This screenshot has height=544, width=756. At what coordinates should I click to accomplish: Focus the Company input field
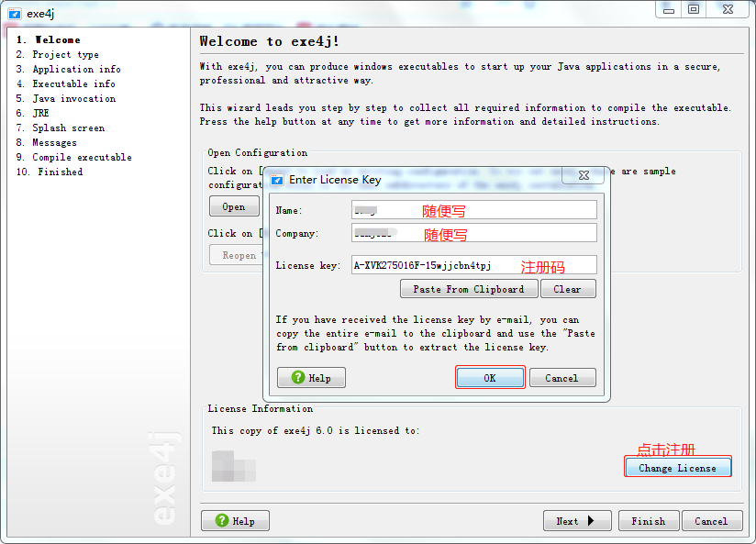pos(474,232)
